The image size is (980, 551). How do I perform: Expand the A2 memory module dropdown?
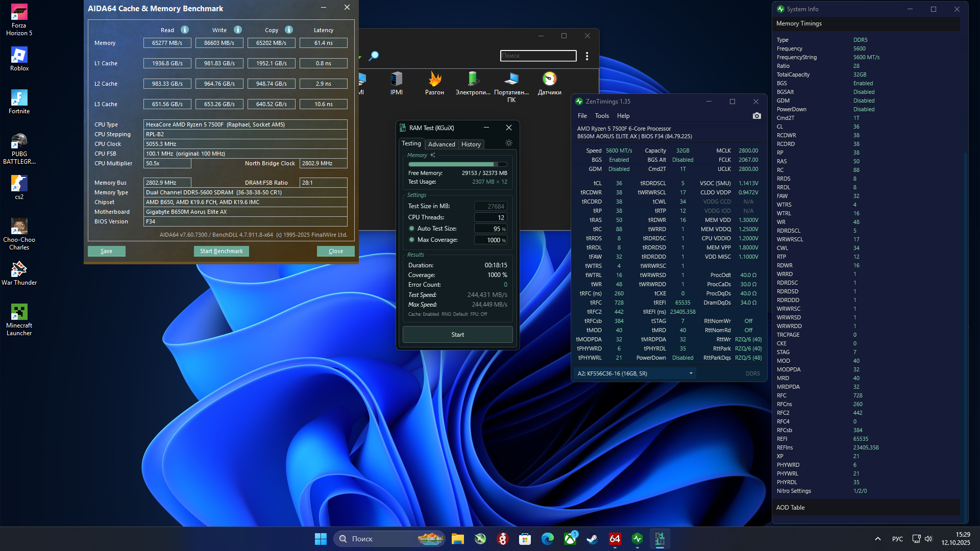[691, 373]
